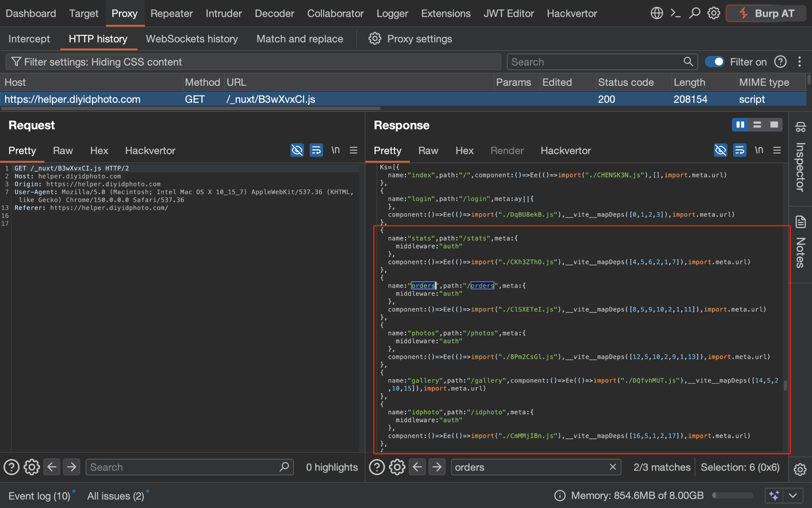The height and width of the screenshot is (508, 812).
Task: Select combined single-pane layout icon
Action: point(774,125)
